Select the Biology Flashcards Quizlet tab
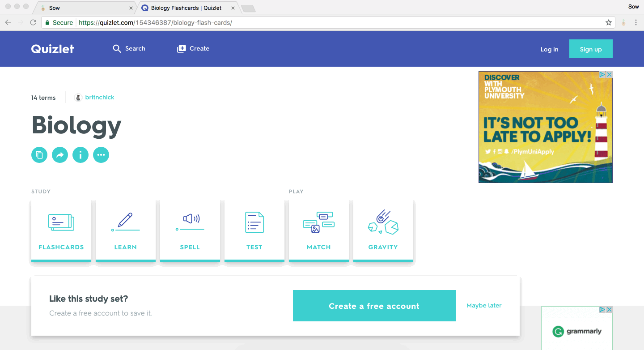The width and height of the screenshot is (644, 350). [x=187, y=8]
